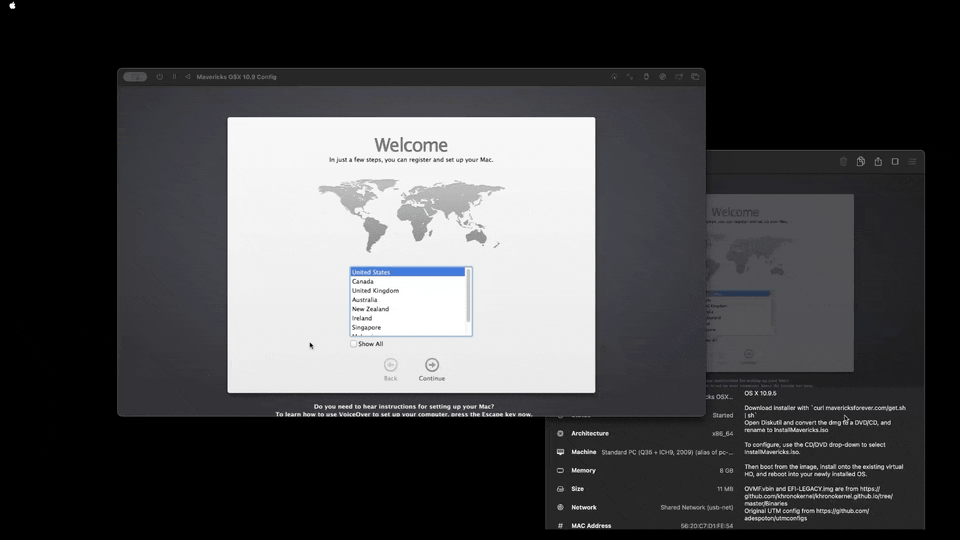The image size is (960, 540).
Task: Click the clone VM icon
Action: coord(860,161)
